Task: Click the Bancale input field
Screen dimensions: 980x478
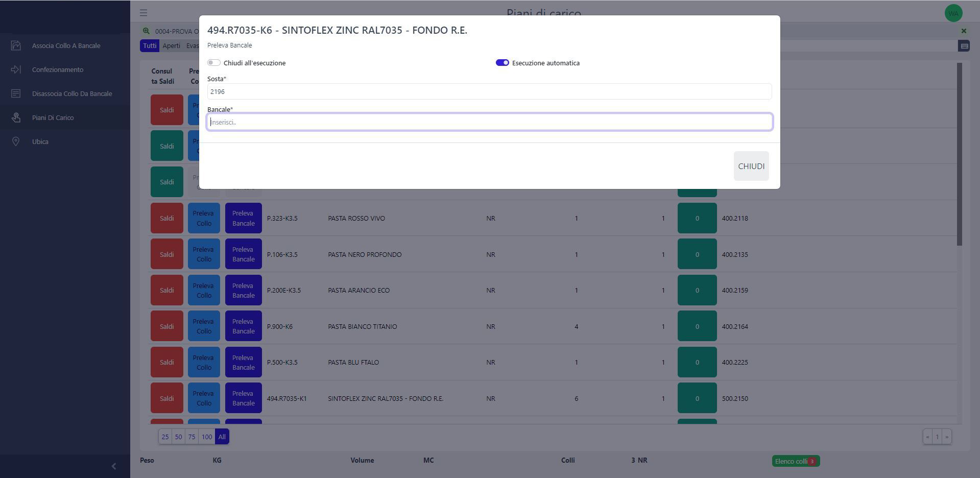Action: coord(490,122)
